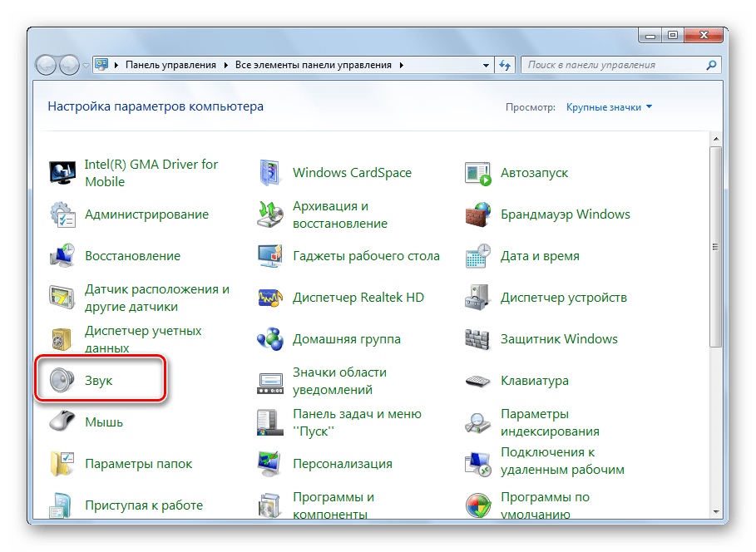The width and height of the screenshot is (756, 552).
Task: Click the Домашняя группа icon
Action: point(270,339)
